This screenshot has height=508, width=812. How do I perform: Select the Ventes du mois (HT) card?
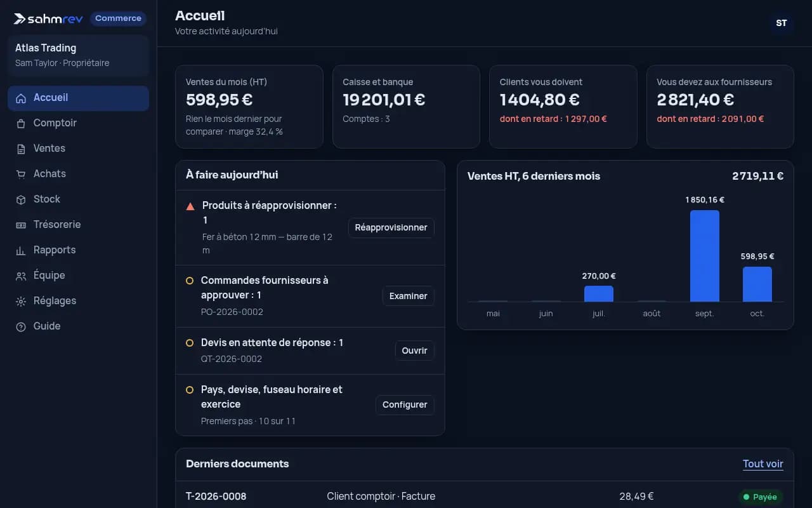point(249,107)
